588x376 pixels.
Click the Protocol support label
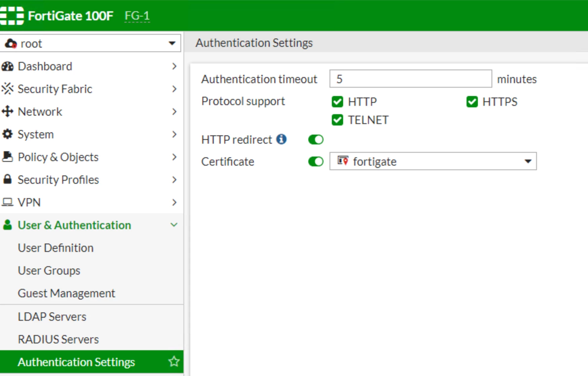pyautogui.click(x=243, y=101)
